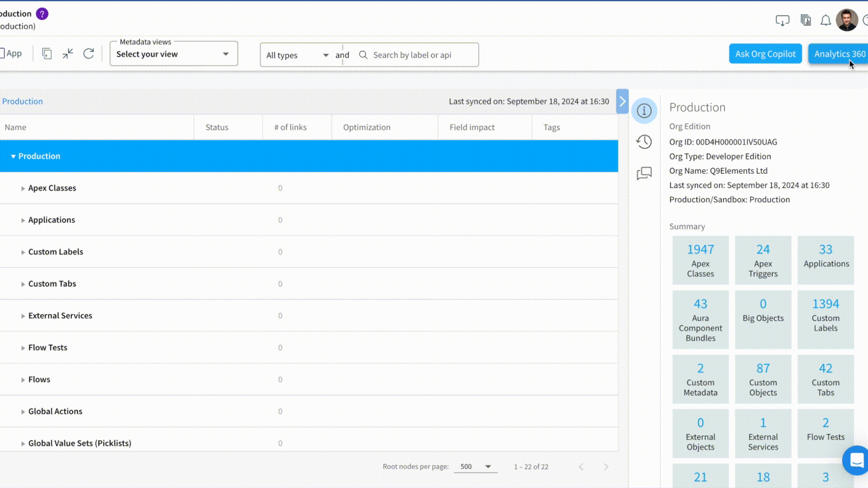Open the reports stack icon
Viewport: 868px width, 488px height.
(805, 20)
